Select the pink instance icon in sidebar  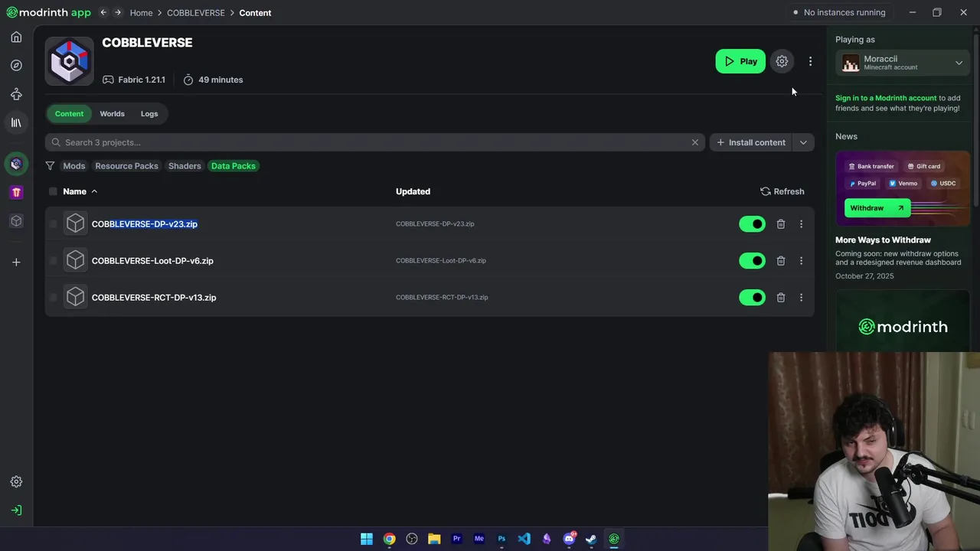16,192
